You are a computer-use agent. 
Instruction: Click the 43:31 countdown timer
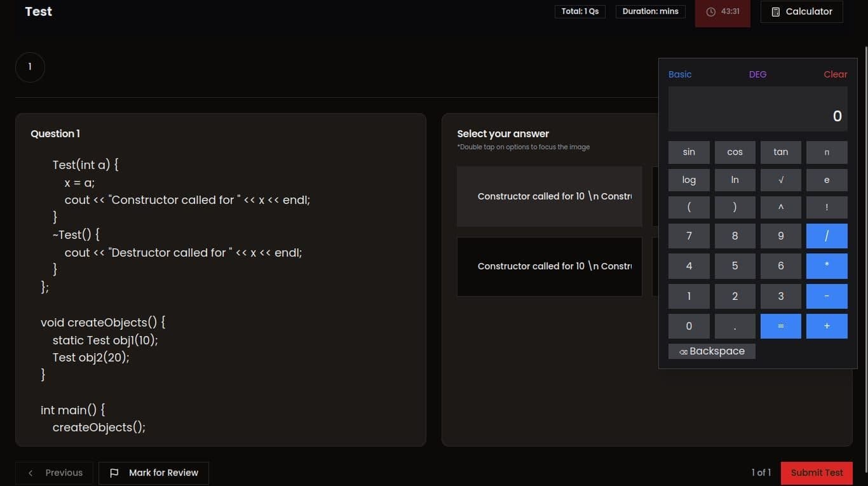(x=722, y=12)
